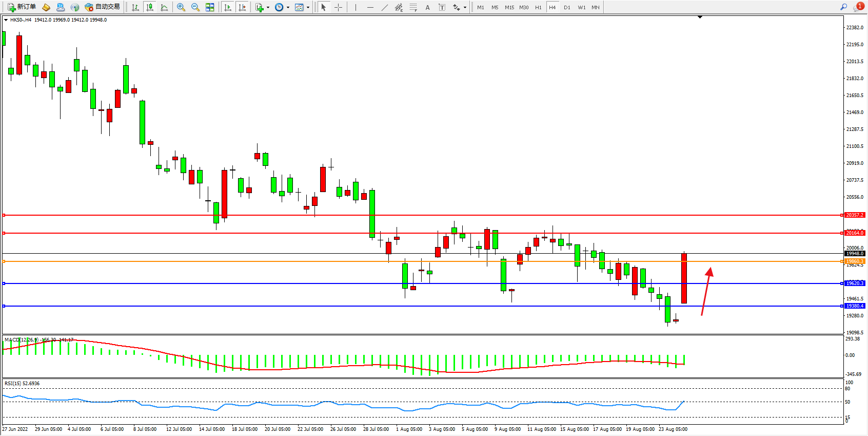868x436 pixels.
Task: Enable line chart display mode
Action: tap(164, 7)
